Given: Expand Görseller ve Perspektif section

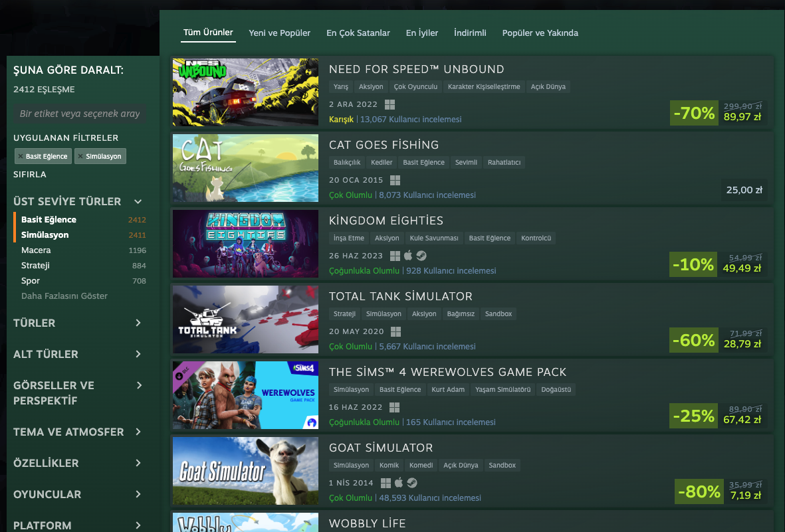Looking at the screenshot, I should (139, 385).
